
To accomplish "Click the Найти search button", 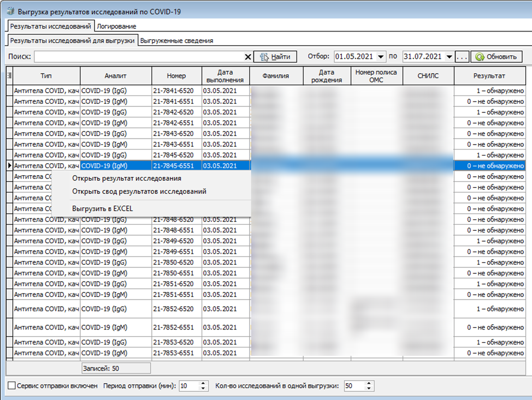I will tap(275, 57).
